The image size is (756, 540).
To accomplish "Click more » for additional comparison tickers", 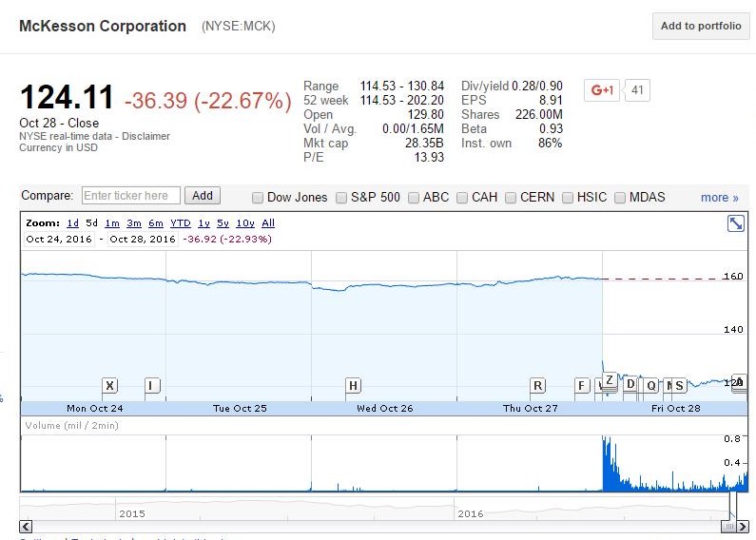I will coord(719,198).
